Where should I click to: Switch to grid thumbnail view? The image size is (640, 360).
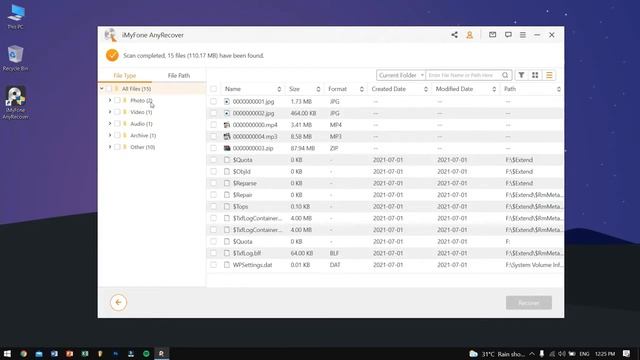[535, 75]
